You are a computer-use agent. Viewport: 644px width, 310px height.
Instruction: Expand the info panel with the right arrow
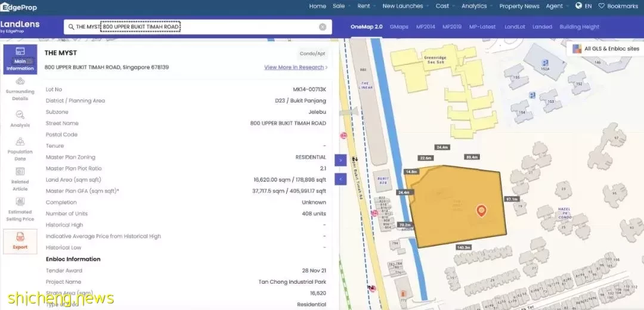coord(340,160)
